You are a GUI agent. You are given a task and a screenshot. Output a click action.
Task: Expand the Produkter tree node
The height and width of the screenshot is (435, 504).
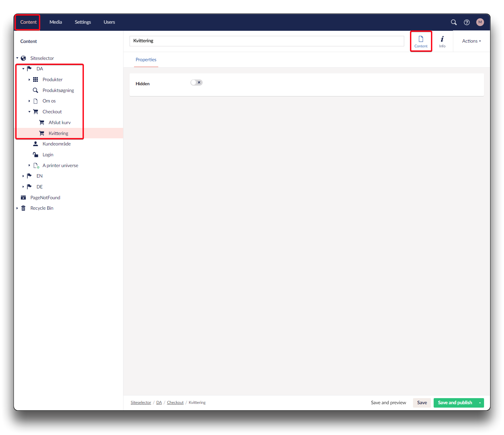[x=29, y=80]
